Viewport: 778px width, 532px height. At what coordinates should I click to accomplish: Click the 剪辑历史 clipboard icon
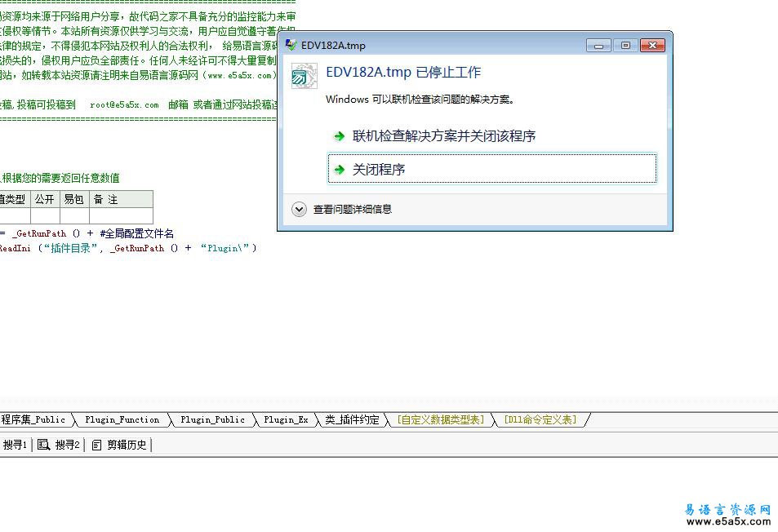(x=97, y=446)
